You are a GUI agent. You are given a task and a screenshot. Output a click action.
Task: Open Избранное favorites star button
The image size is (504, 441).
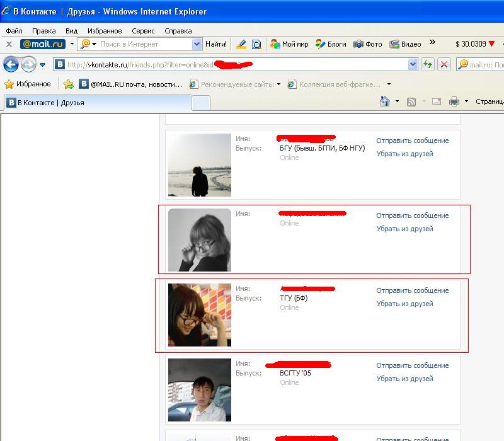pyautogui.click(x=28, y=84)
